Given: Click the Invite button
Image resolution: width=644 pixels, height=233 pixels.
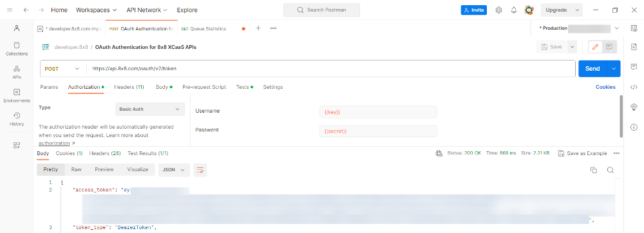Looking at the screenshot, I should pos(473,10).
